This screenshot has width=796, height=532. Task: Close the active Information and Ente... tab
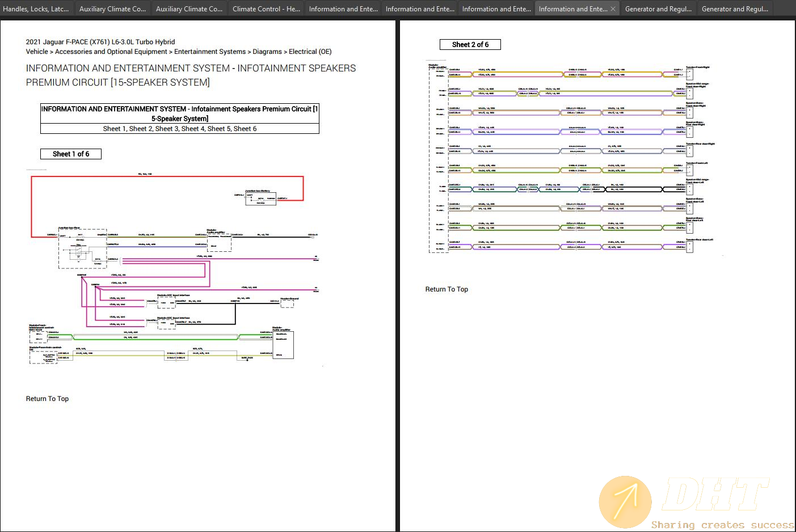click(x=613, y=9)
